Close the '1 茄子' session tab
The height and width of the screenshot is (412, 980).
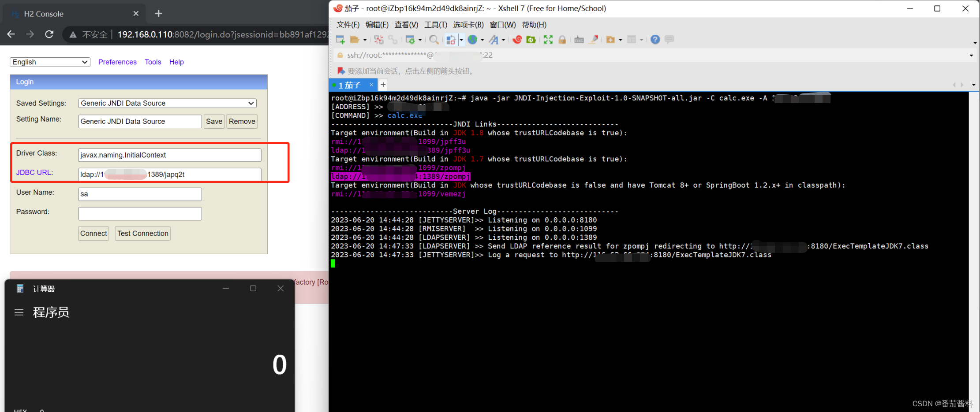coord(371,85)
